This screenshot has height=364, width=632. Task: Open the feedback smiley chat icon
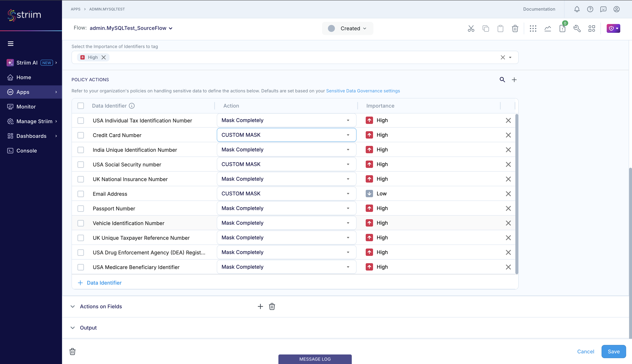tap(604, 9)
